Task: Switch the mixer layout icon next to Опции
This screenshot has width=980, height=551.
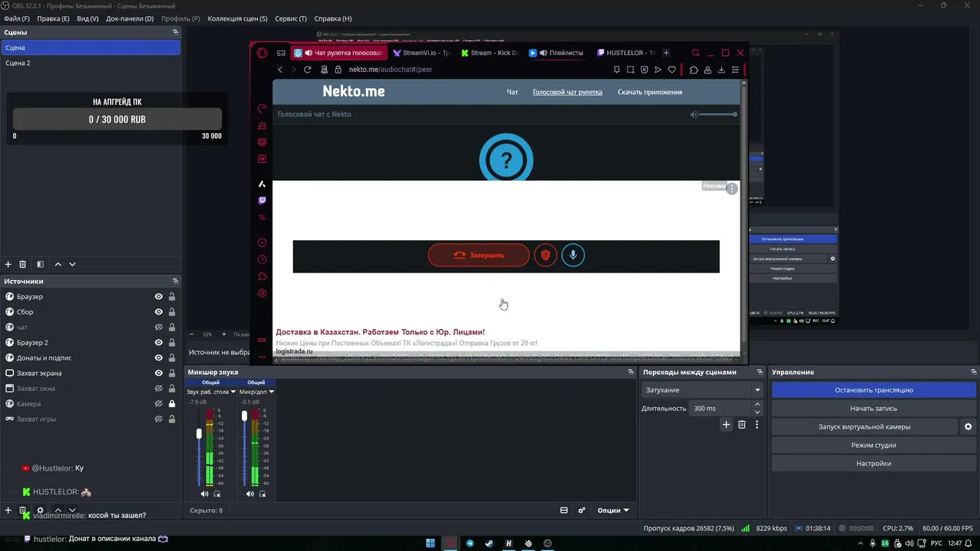Action: [x=564, y=510]
